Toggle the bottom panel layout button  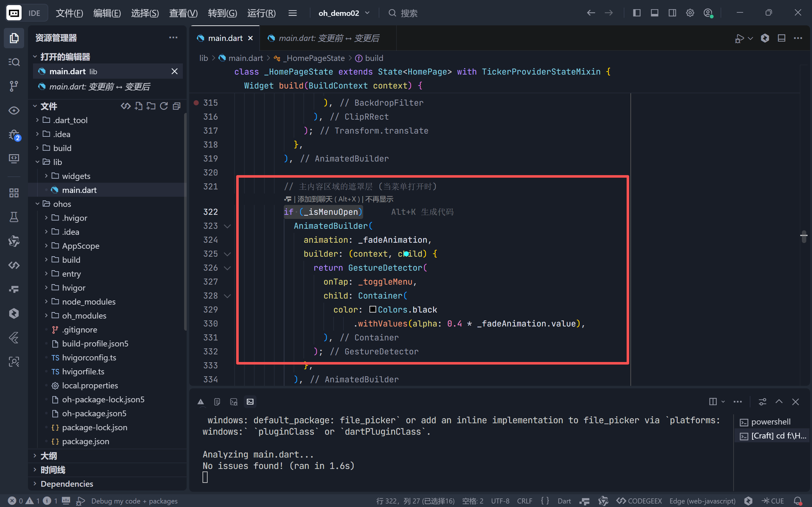[x=654, y=13]
